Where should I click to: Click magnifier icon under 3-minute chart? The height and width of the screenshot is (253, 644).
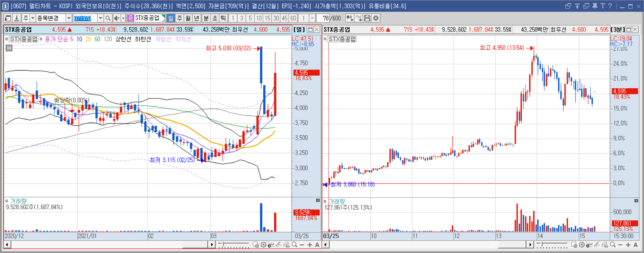point(613,245)
